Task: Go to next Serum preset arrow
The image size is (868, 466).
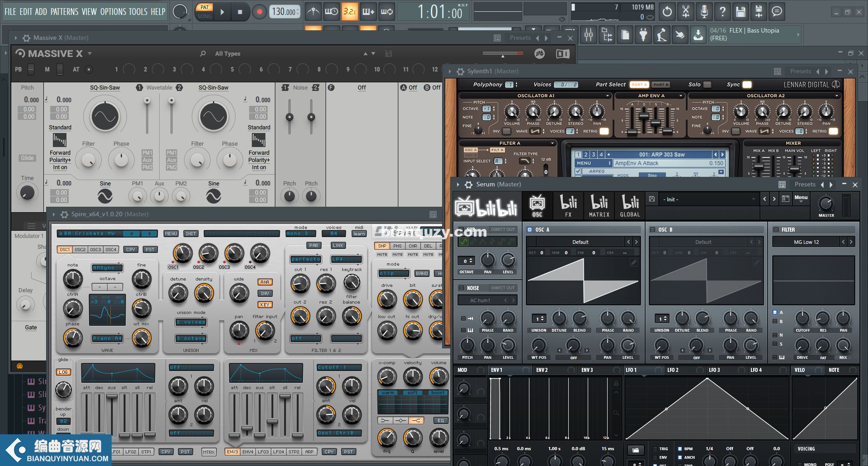Action: tap(774, 199)
